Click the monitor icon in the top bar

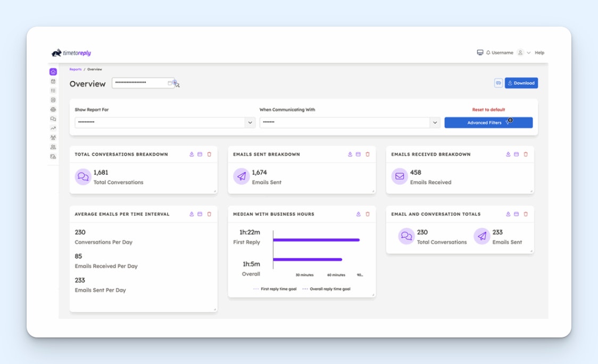tap(480, 53)
